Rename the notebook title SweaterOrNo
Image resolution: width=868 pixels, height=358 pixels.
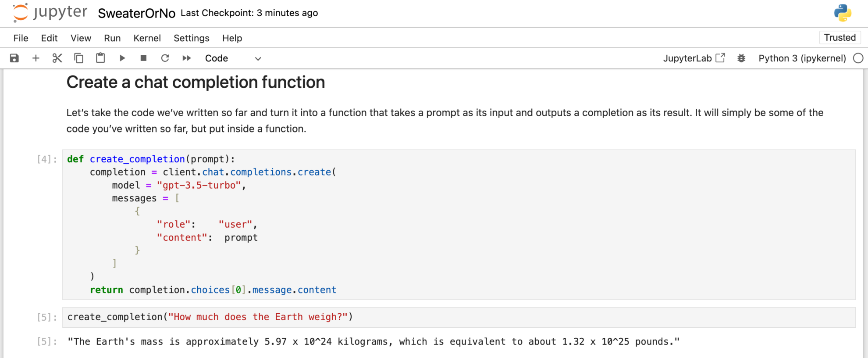136,14
